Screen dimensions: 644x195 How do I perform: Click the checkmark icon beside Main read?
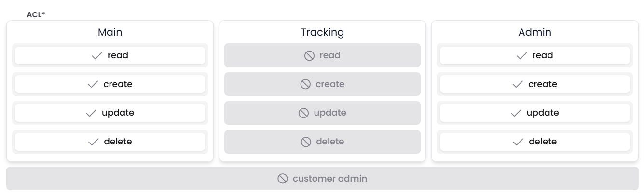click(x=97, y=56)
